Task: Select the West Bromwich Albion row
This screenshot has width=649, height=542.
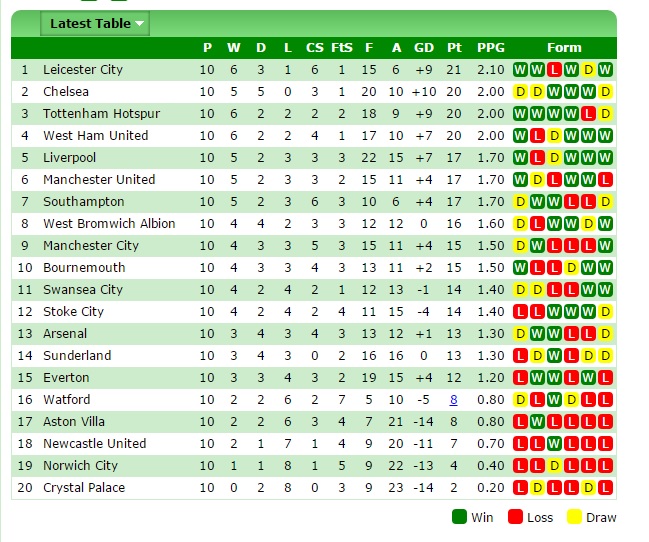Action: pos(314,224)
